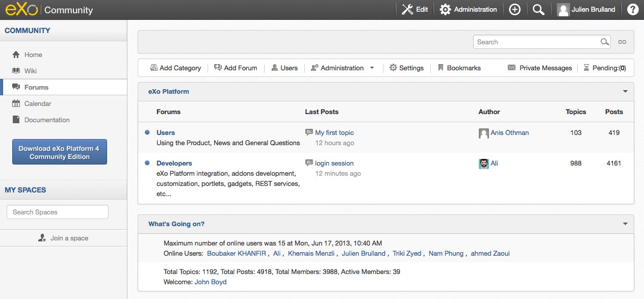The width and height of the screenshot is (644, 299).
Task: Open the forum Administration dropdown arrow
Action: tap(372, 68)
